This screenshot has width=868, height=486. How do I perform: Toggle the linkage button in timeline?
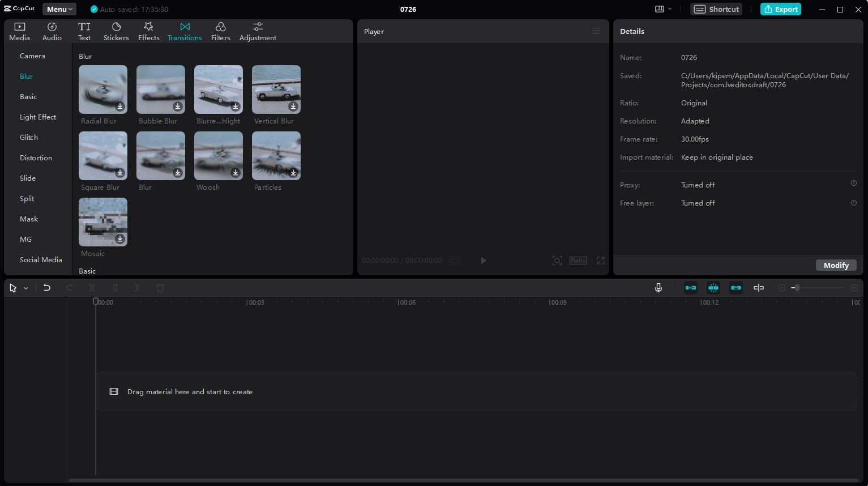pos(736,288)
